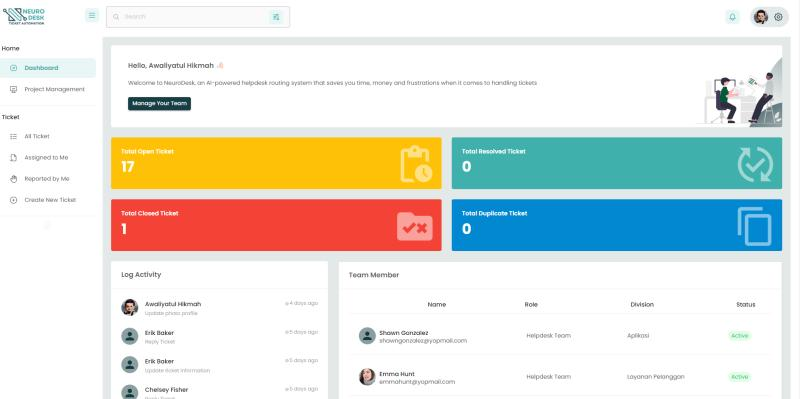Open Reported by Me tickets
Viewport: 800px width, 399px height.
click(48, 179)
